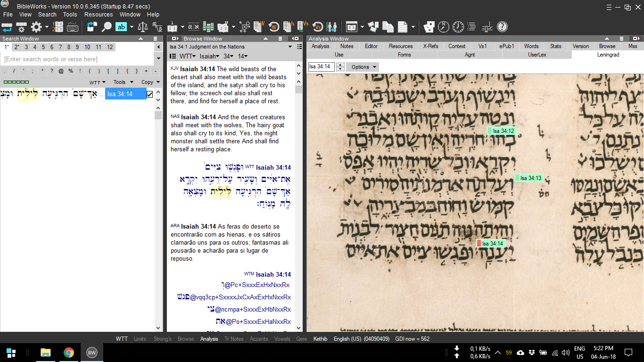Toggle Kethib in the status bar
Screen dimensions: 644x362
tap(320, 339)
